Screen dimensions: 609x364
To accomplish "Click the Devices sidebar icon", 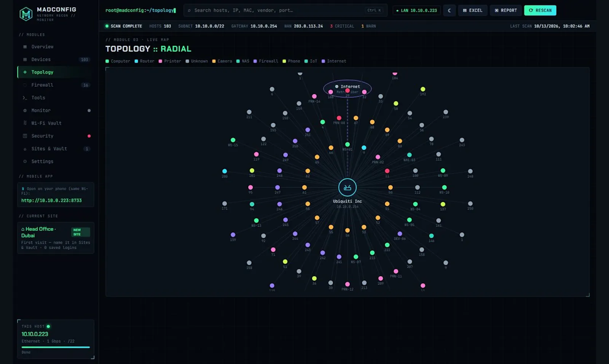I will (x=25, y=59).
